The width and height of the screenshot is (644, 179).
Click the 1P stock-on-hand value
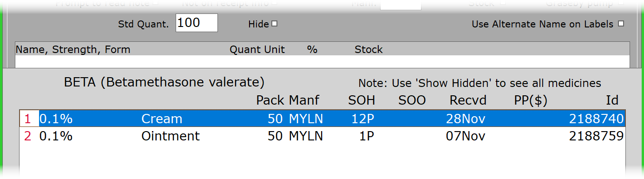click(x=366, y=136)
